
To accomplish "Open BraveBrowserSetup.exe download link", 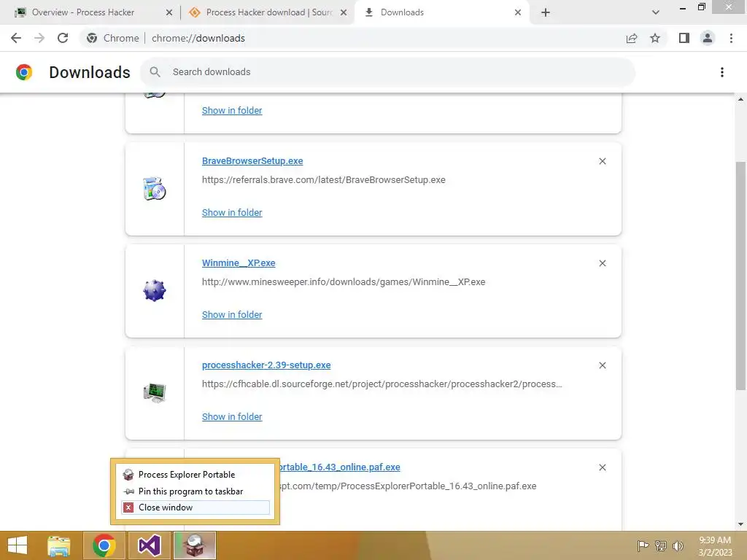I will (x=252, y=161).
